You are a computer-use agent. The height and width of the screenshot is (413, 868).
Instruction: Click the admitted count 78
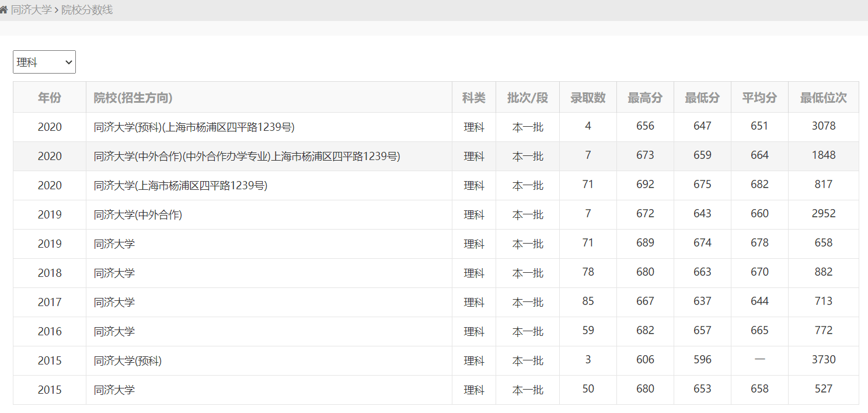588,272
